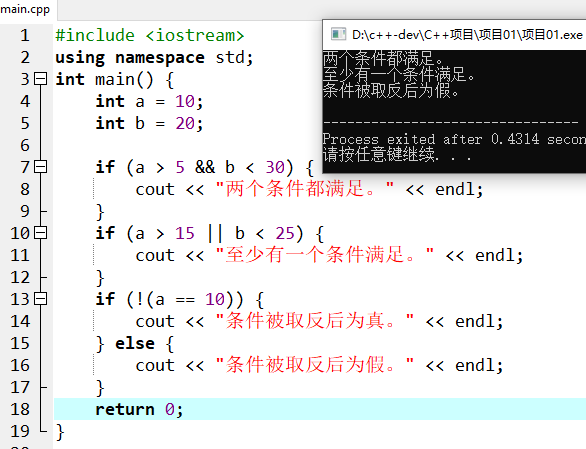The height and width of the screenshot is (449, 586).
Task: Collapse the main() fold marker on line 3
Action: point(40,79)
